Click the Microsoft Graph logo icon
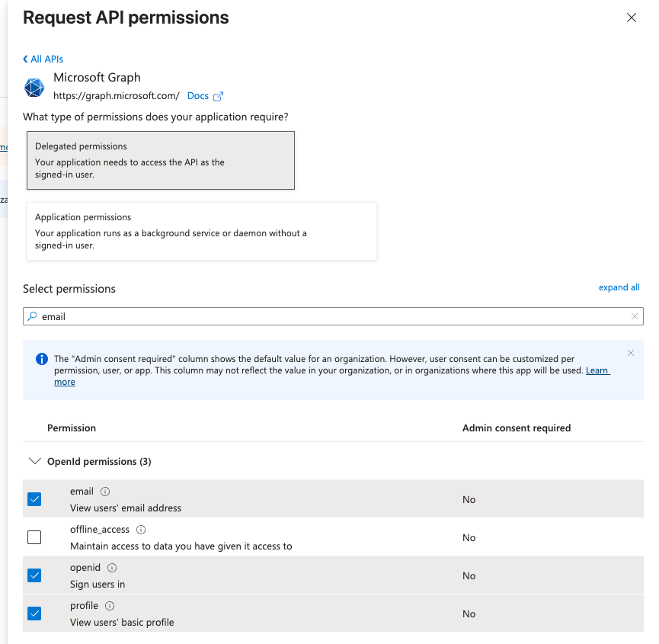The height and width of the screenshot is (644, 659). [x=34, y=88]
